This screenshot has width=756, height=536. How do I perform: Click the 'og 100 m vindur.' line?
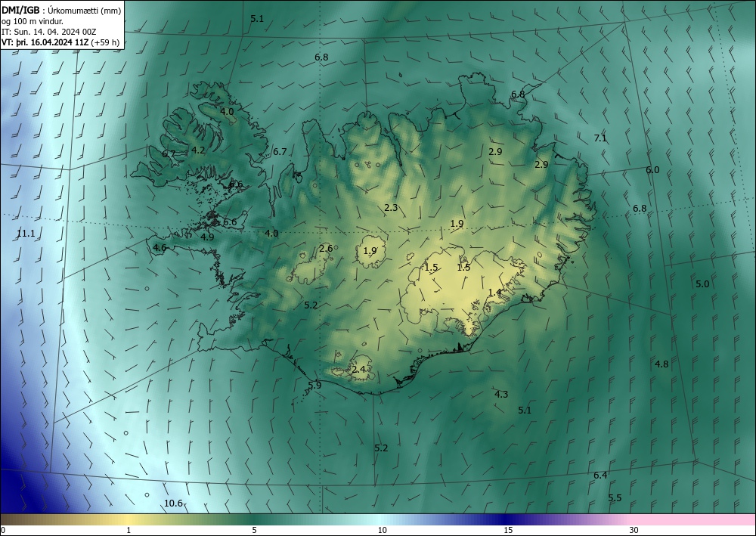pyautogui.click(x=33, y=21)
